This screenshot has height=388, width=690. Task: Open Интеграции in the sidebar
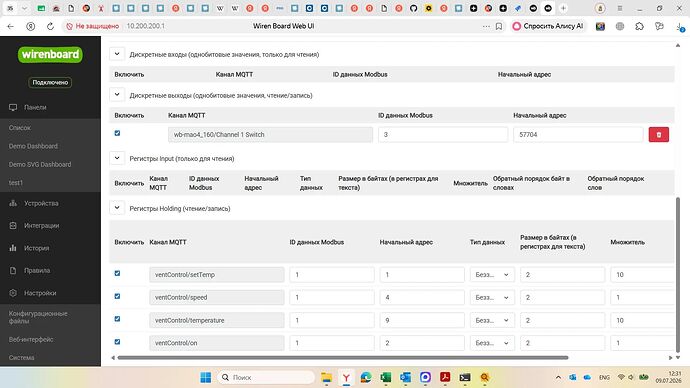click(x=41, y=226)
